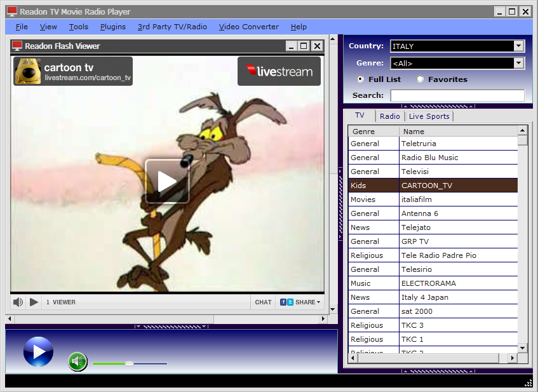Open the 3rd Party TV/Radio menu
538x392 pixels.
point(172,27)
